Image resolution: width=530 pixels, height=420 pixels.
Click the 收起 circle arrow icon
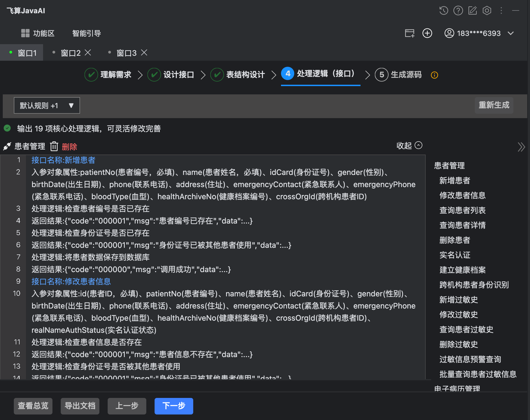coord(418,145)
